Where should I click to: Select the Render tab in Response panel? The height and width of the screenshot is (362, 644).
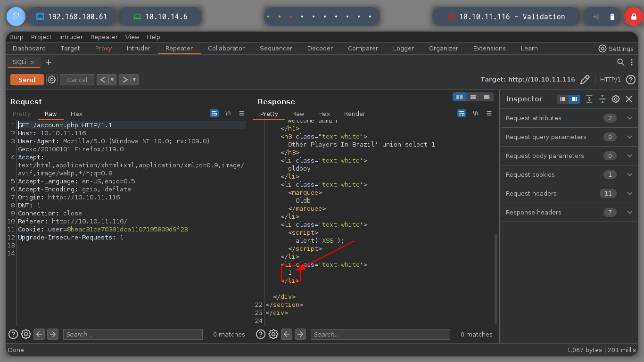(355, 114)
